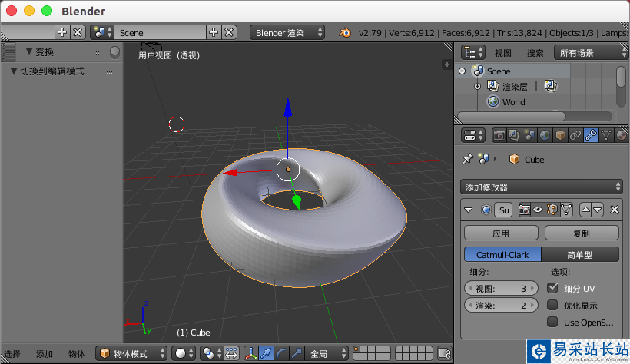Move the Subsurf modifier down
This screenshot has height=364, width=630.
(598, 210)
